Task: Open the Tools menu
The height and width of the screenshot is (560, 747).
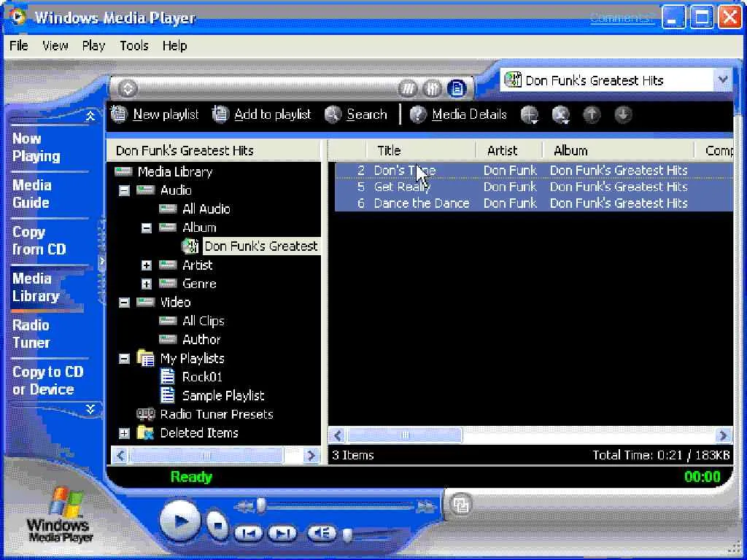Action: point(134,46)
